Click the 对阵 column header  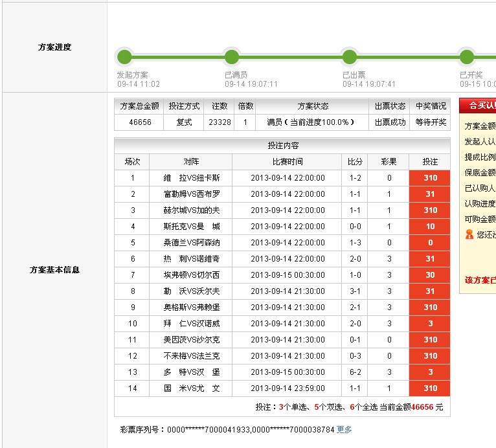tap(191, 162)
